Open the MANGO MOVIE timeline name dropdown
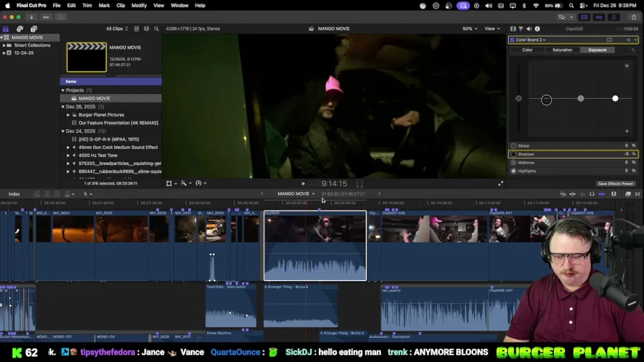Screen dimensions: 644x362 296,194
